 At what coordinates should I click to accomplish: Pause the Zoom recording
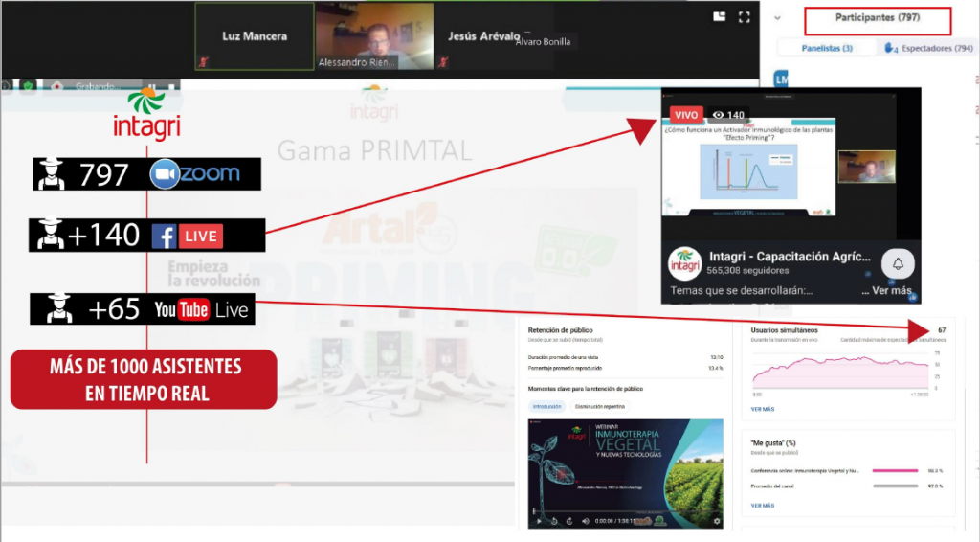(151, 86)
